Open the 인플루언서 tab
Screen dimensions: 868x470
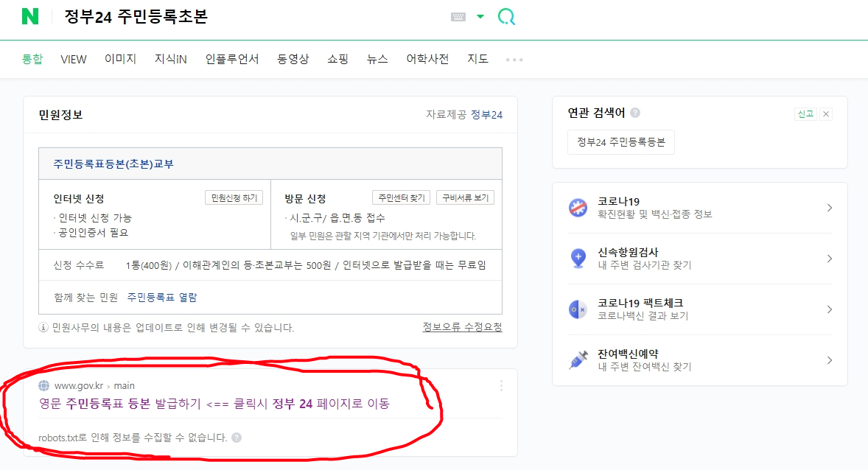(x=232, y=59)
